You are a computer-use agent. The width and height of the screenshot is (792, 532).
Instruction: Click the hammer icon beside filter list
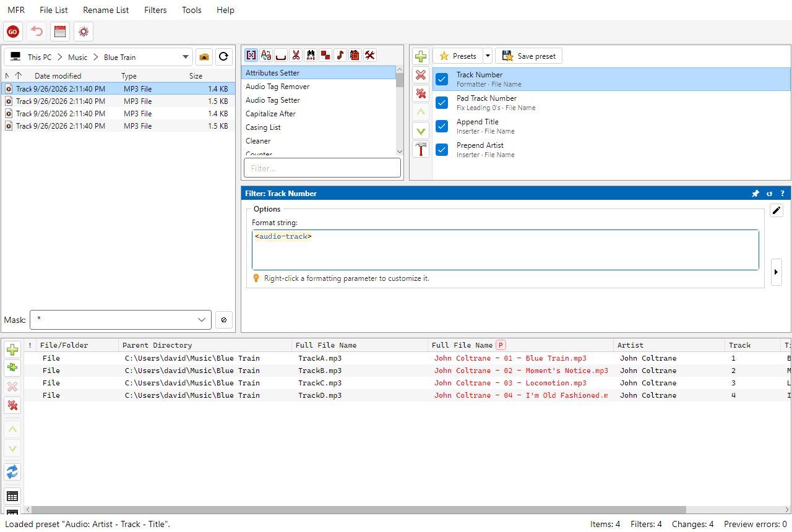[x=421, y=149]
